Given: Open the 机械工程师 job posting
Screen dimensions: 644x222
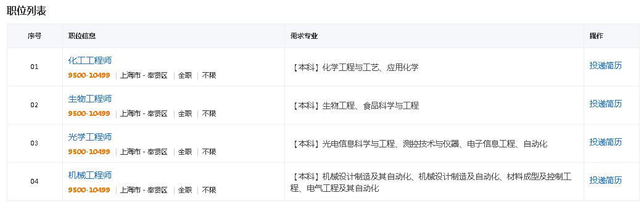Looking at the screenshot, I should [89, 175].
